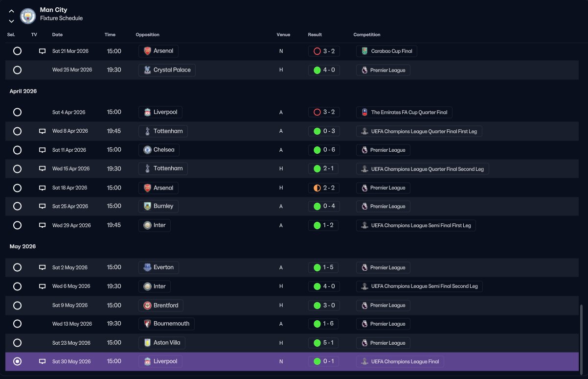Click the Bournemouth club badge icon
Viewport: 588px width, 379px height.
(x=147, y=324)
